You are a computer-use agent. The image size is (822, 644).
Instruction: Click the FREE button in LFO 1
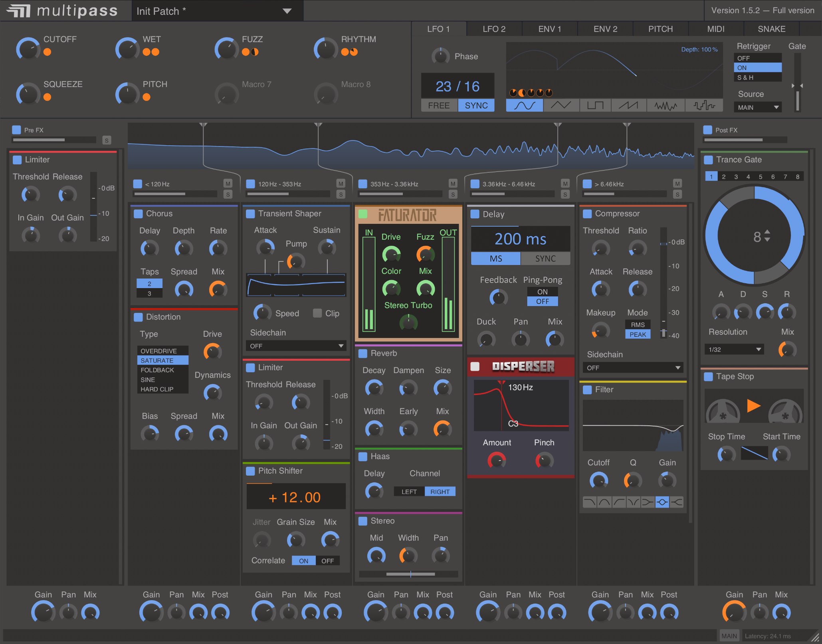[x=439, y=105]
